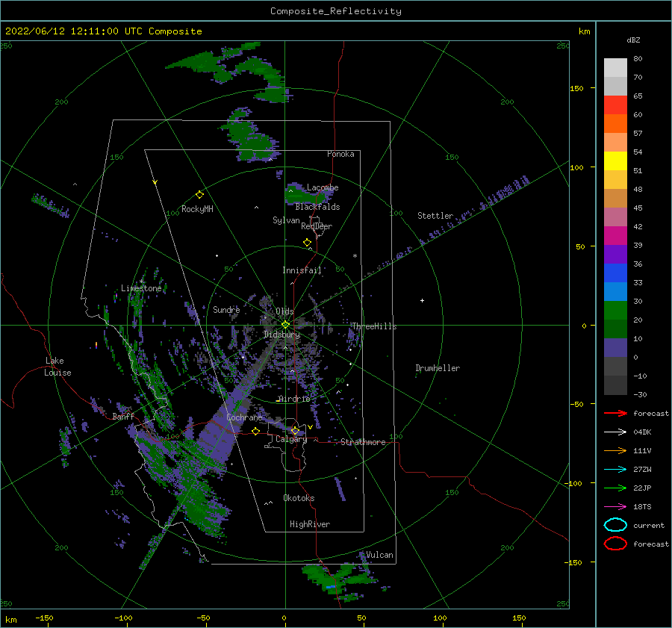Click the Banff town label
The image size is (672, 628).
pyautogui.click(x=123, y=416)
